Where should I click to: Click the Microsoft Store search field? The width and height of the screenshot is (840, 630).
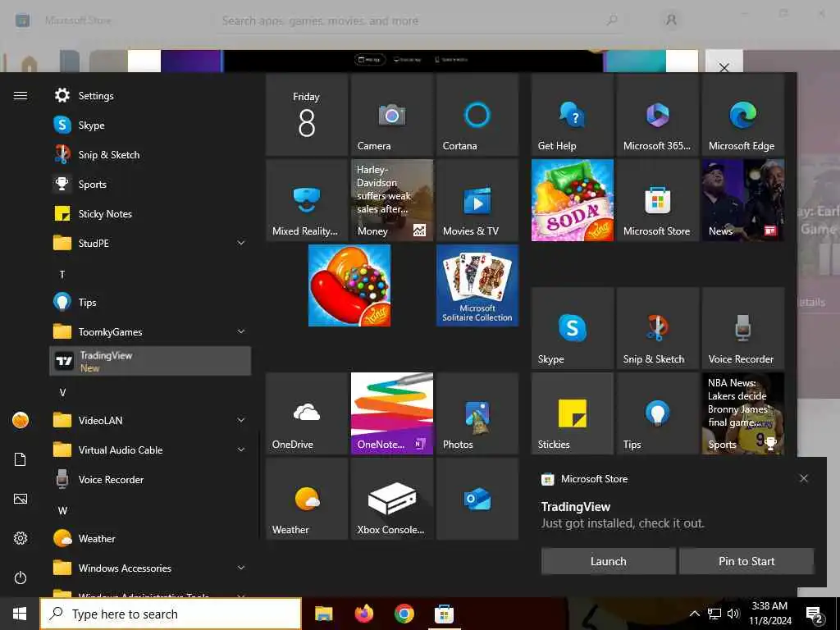tap(419, 21)
